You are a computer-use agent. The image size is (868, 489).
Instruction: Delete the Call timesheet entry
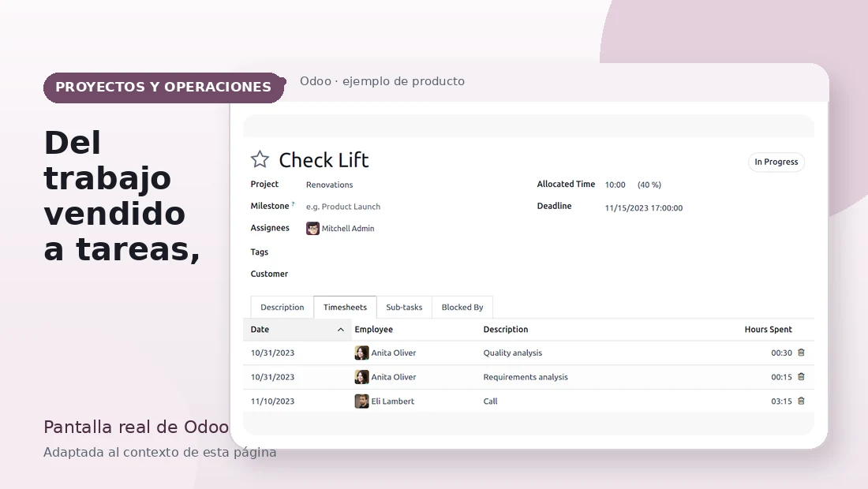pyautogui.click(x=801, y=401)
